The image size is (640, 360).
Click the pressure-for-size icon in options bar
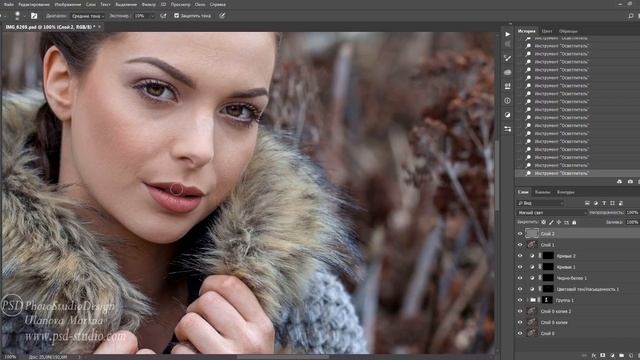[222, 16]
